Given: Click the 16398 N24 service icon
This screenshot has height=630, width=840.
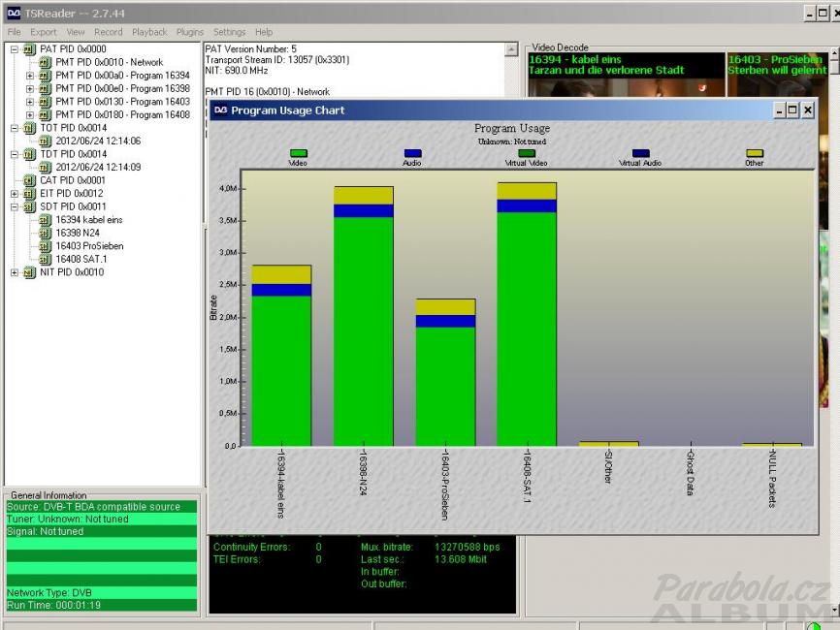Looking at the screenshot, I should point(46,233).
